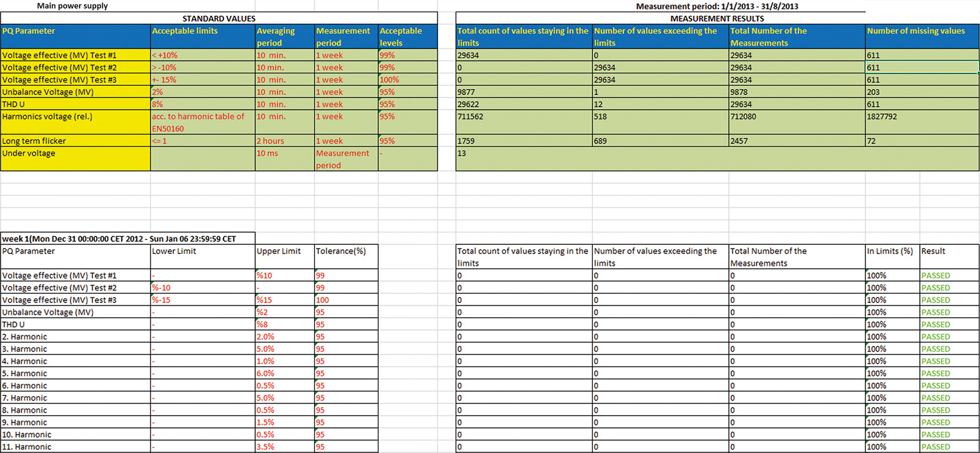The width and height of the screenshot is (980, 453).
Task: Click the blue 'Acceptable limits' header cell
Action: click(203, 37)
